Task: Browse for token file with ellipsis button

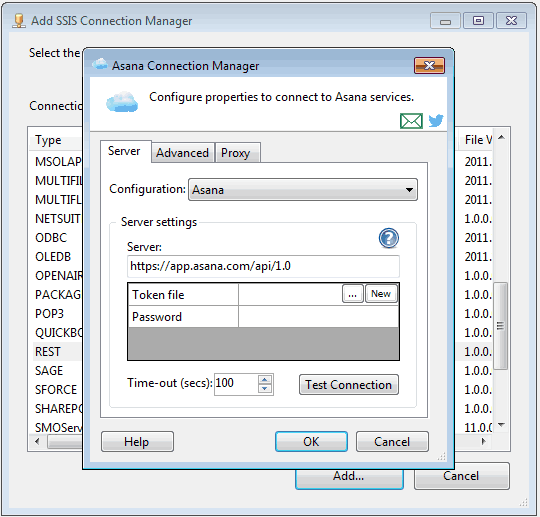Action: pos(352,294)
